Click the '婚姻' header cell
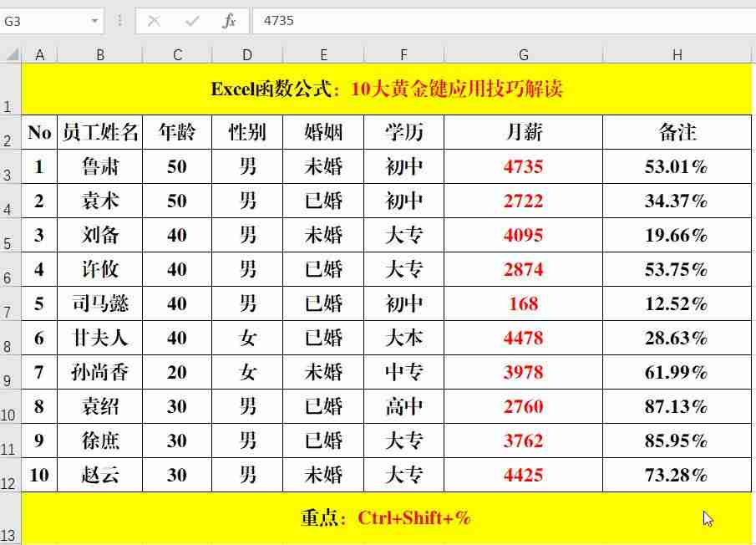This screenshot has width=756, height=545. 323,132
